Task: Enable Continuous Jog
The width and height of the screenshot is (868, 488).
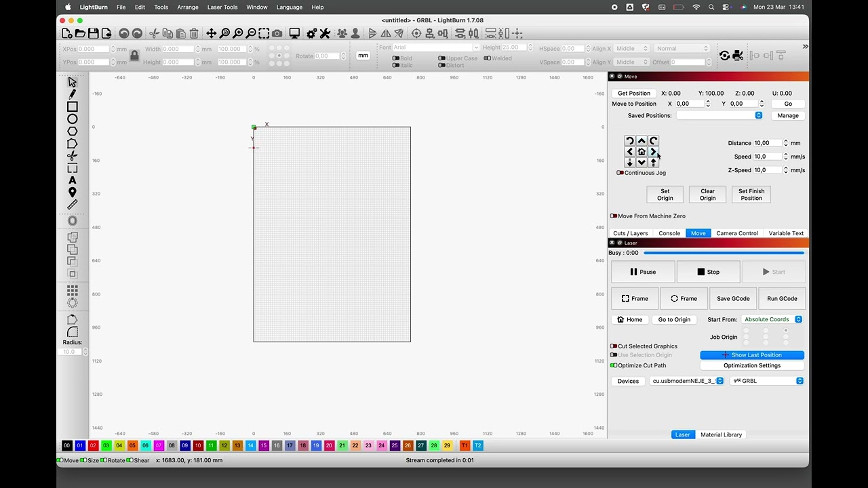Action: (x=641, y=173)
